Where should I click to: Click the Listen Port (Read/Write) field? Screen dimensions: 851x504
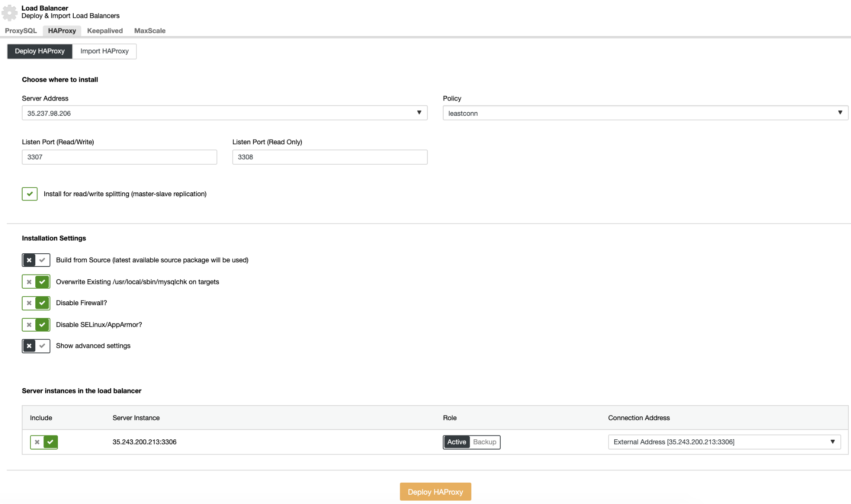pyautogui.click(x=119, y=157)
